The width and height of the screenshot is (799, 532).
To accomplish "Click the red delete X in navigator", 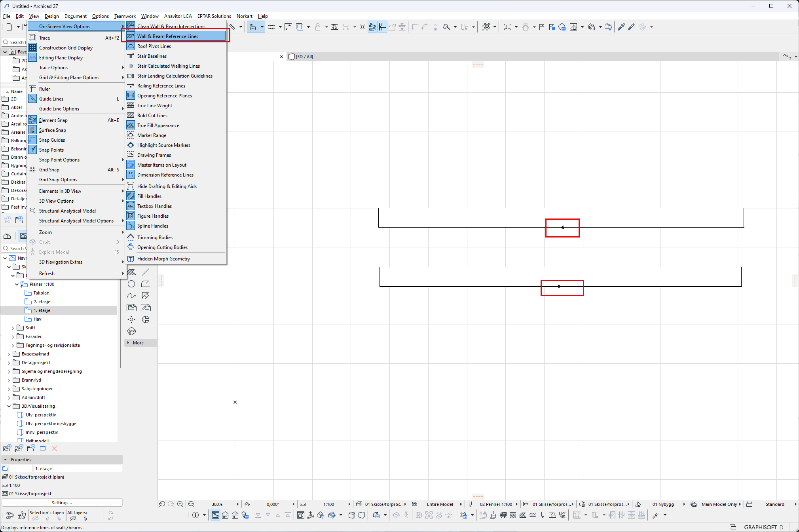I will 55,448.
